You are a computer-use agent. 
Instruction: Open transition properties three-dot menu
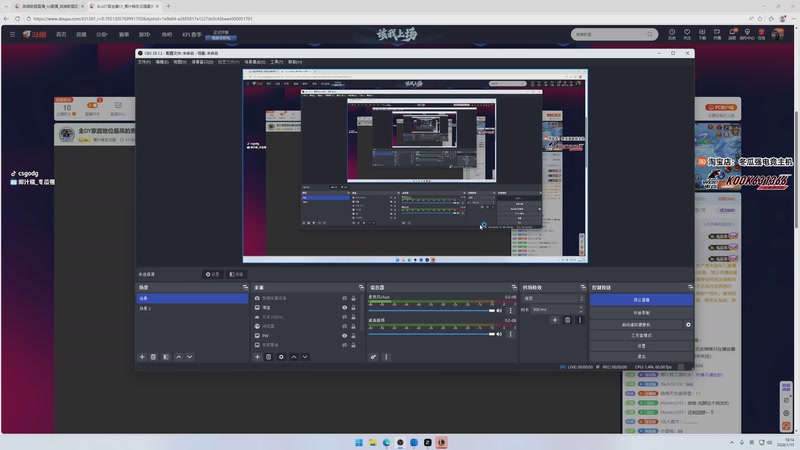pos(580,320)
